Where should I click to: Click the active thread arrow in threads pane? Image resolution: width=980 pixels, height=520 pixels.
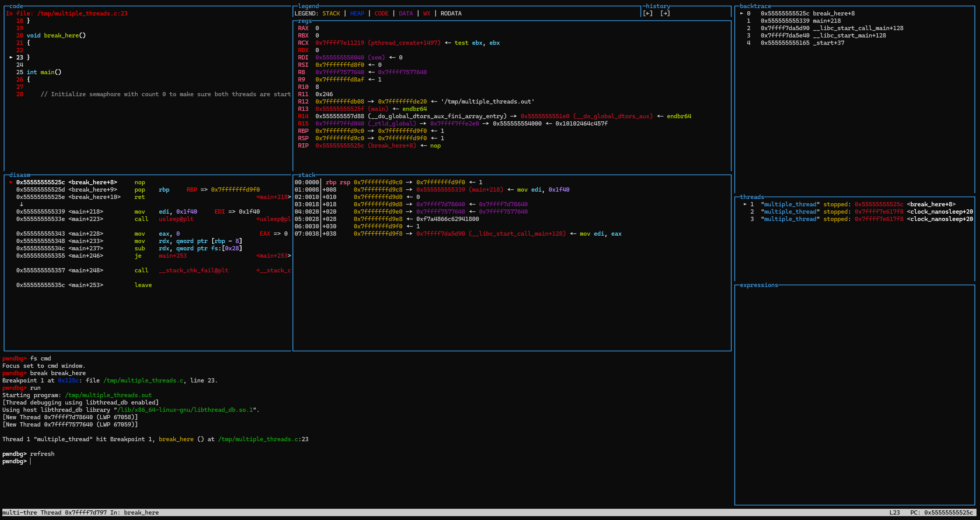(745, 204)
